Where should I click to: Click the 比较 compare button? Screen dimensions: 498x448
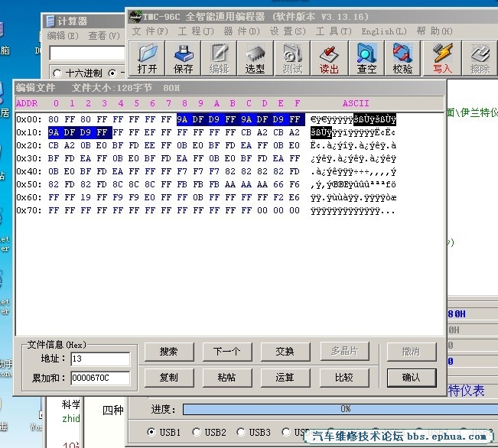point(344,378)
